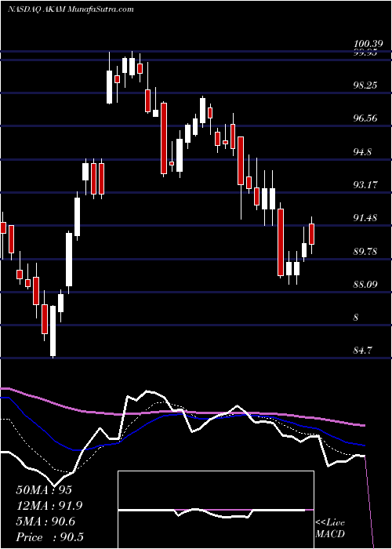Click the 100.39 price level label
This screenshot has height=549, width=392.
pyautogui.click(x=367, y=44)
